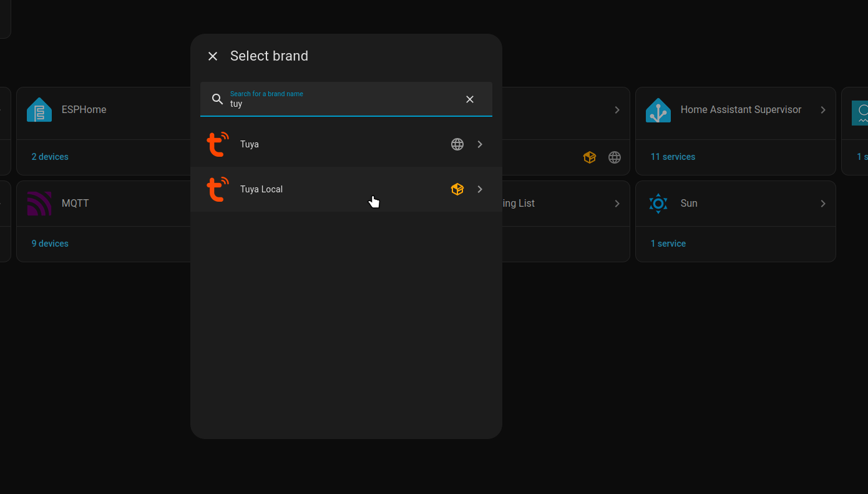This screenshot has width=868, height=494.
Task: Click the MQTT integration icon
Action: [x=39, y=204]
